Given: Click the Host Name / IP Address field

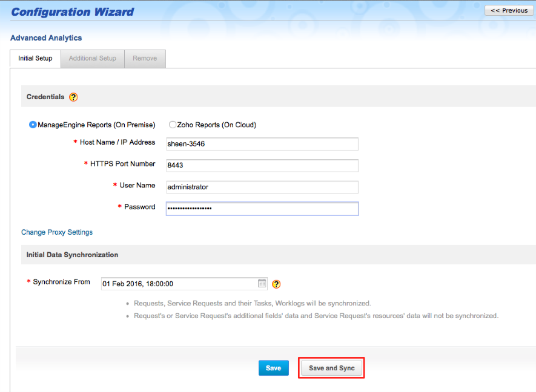Looking at the screenshot, I should (x=262, y=143).
